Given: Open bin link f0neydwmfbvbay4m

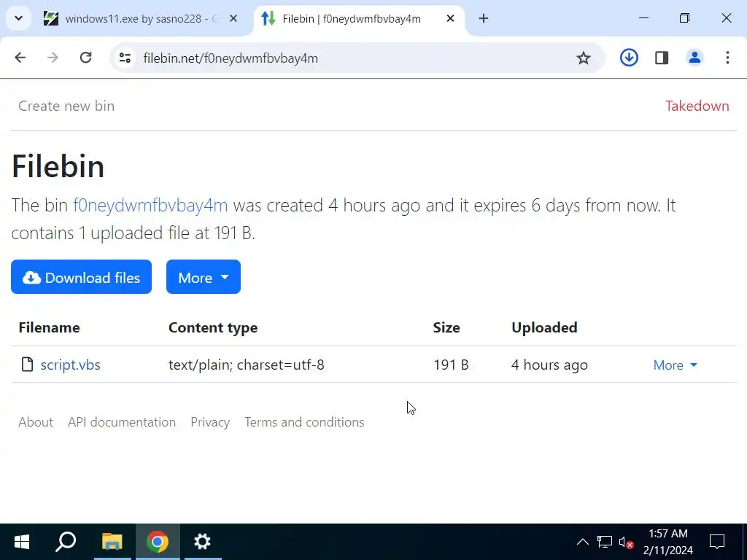Looking at the screenshot, I should (150, 205).
